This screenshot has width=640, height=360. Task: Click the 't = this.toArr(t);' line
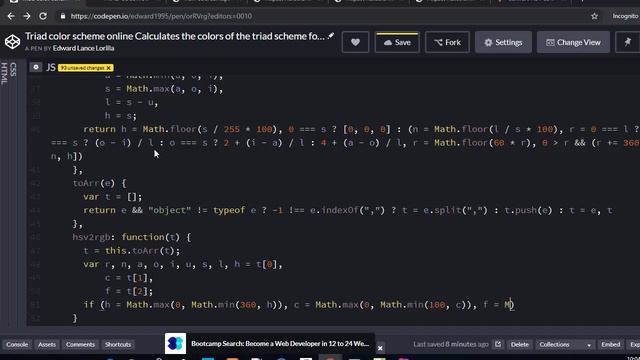(131, 251)
